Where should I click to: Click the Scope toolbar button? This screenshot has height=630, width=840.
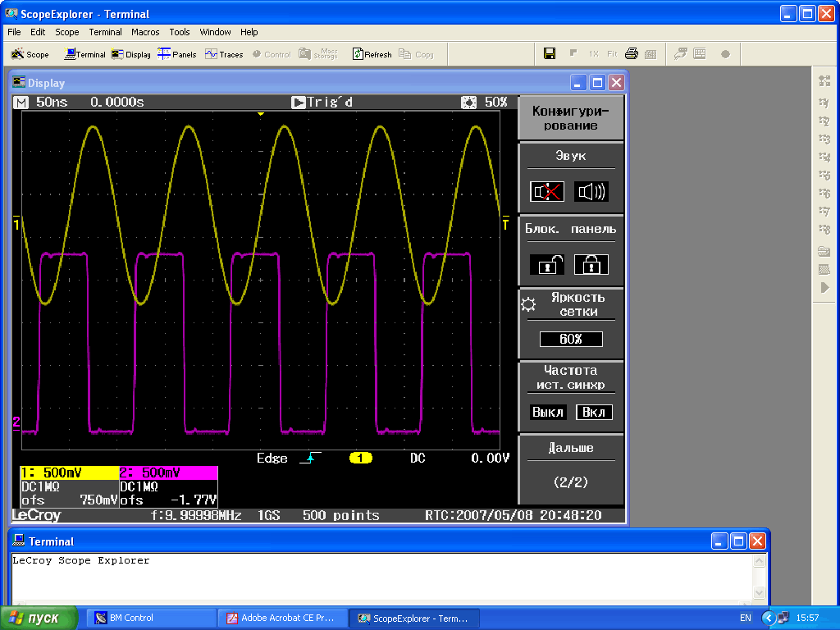[30, 54]
